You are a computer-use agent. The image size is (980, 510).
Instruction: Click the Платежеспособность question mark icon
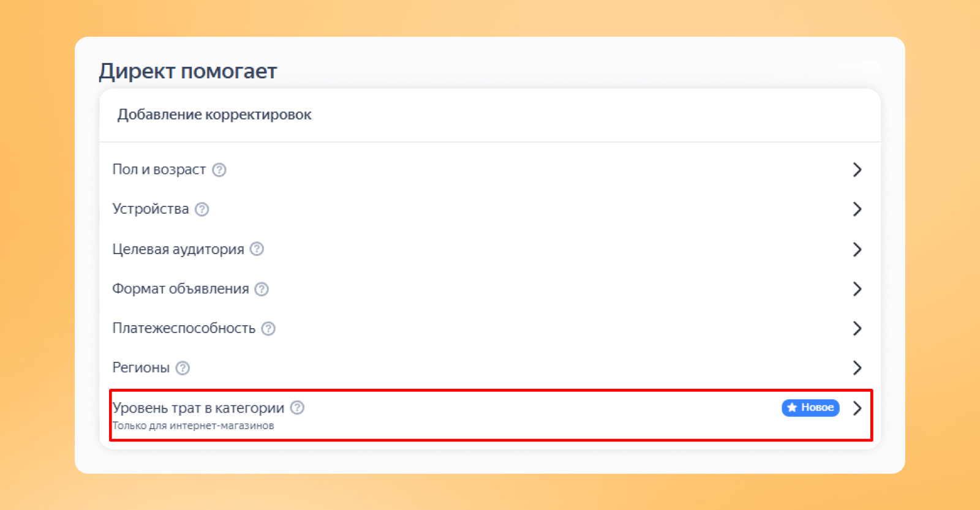coord(268,328)
